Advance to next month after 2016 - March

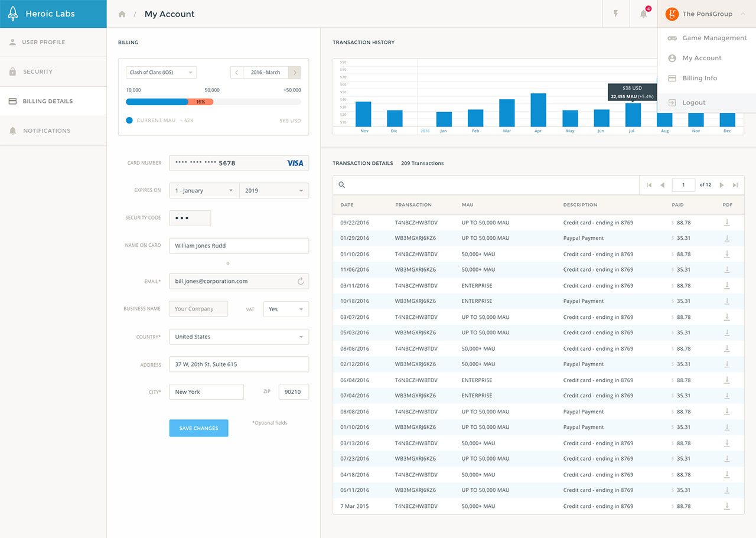[x=295, y=73]
